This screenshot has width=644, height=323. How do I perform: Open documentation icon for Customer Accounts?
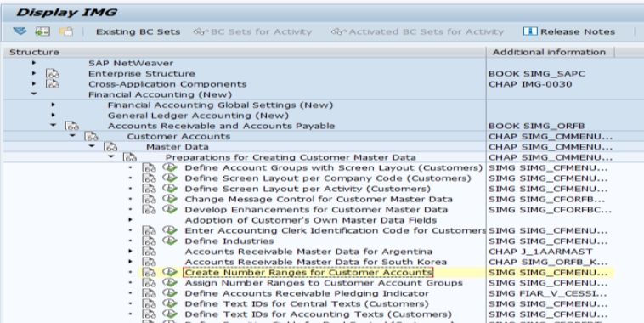pyautogui.click(x=91, y=136)
